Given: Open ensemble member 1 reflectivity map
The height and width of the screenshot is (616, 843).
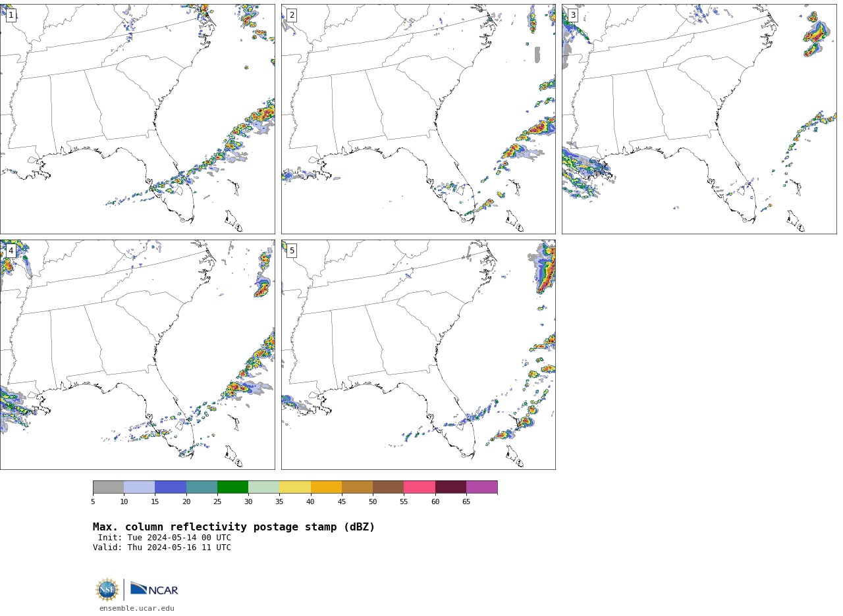Looking at the screenshot, I should (137, 119).
